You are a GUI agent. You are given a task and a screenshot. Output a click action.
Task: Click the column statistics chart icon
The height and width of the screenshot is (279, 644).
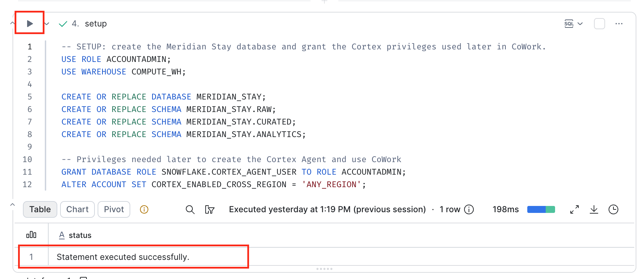tap(31, 235)
